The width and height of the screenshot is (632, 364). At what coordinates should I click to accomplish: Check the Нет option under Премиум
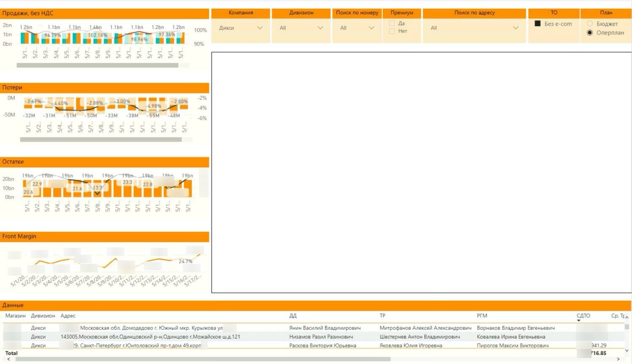click(392, 31)
